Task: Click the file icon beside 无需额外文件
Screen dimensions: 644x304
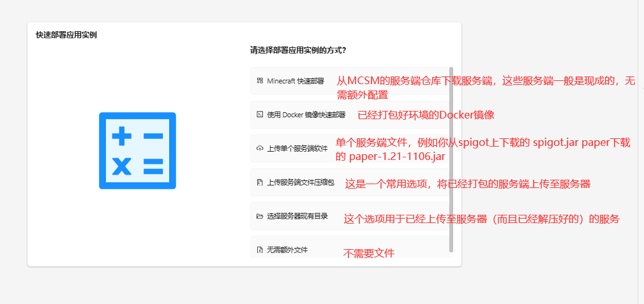Action: [x=260, y=250]
